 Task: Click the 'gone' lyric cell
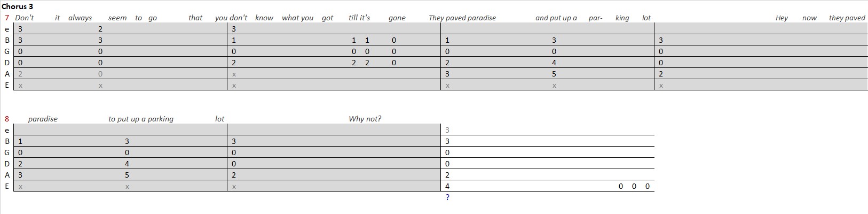point(397,18)
